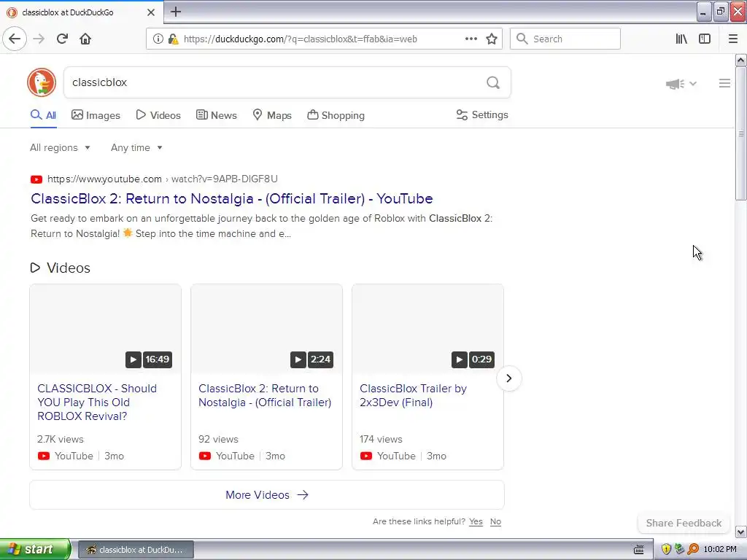Image resolution: width=747 pixels, height=560 pixels.
Task: Switch to the Maps tab
Action: pyautogui.click(x=272, y=115)
